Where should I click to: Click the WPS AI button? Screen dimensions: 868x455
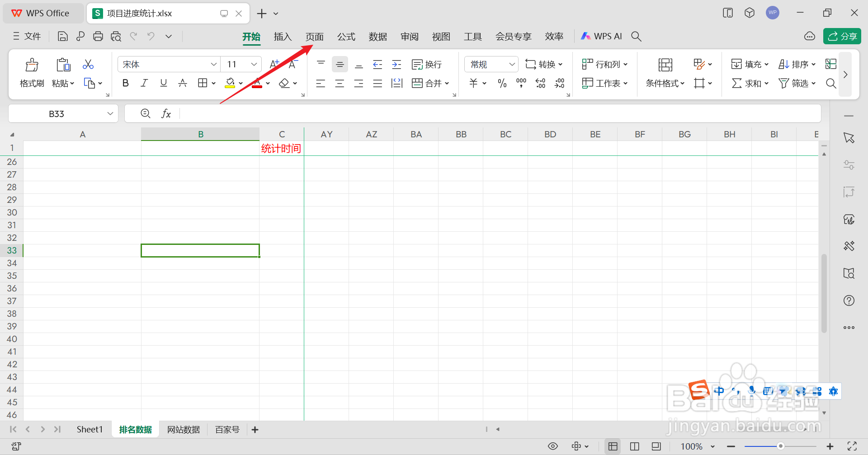point(602,36)
